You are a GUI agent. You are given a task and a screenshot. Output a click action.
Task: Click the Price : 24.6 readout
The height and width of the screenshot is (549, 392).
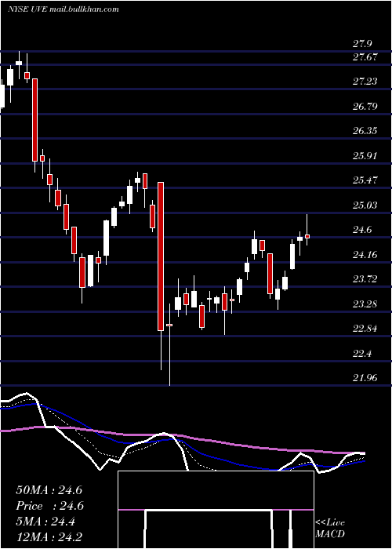click(x=49, y=506)
